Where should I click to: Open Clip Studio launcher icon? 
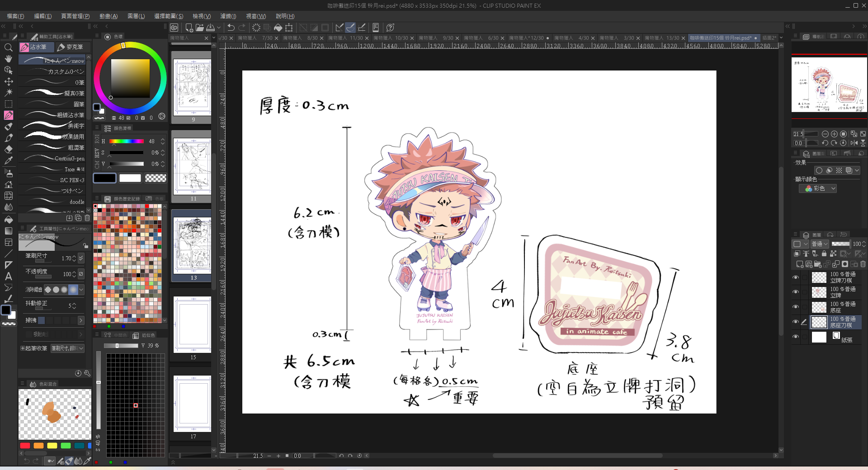pos(174,28)
